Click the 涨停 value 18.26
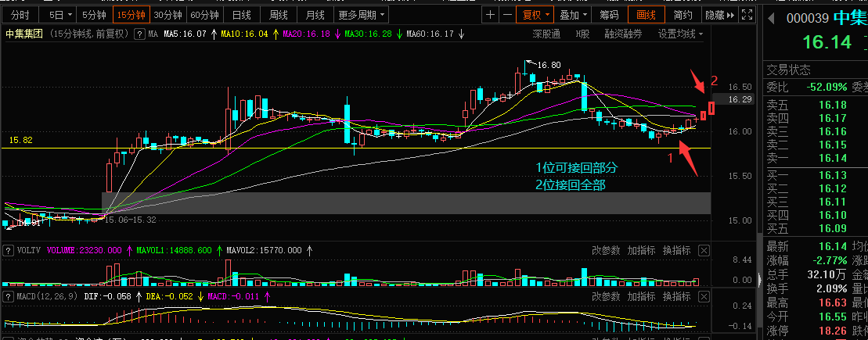This screenshot has height=340, width=868. [833, 331]
